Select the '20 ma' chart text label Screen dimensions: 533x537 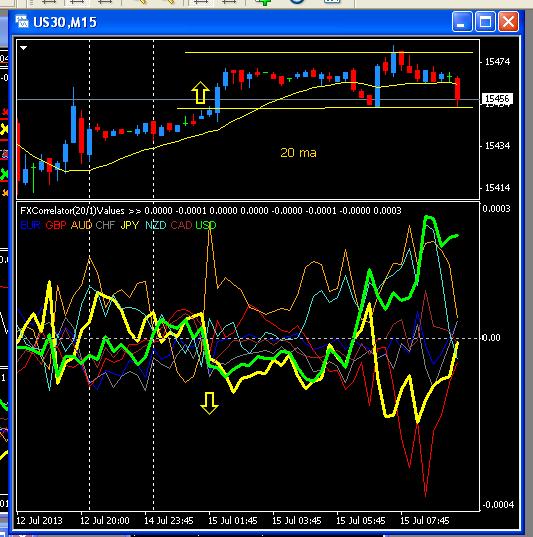tap(298, 152)
